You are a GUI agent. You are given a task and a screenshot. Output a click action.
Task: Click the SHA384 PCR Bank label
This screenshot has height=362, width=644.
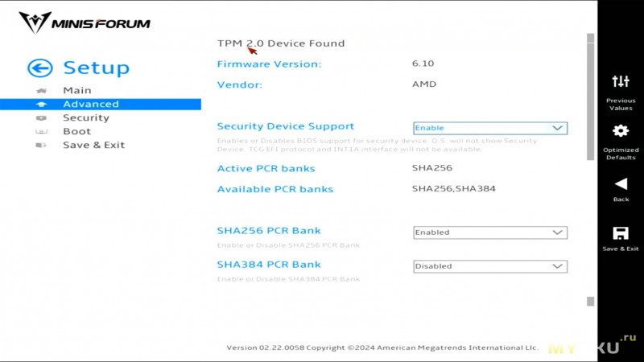269,265
